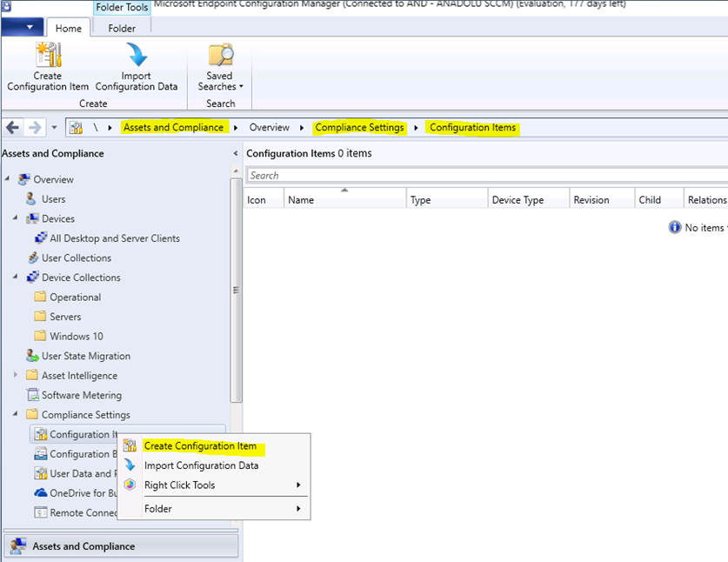Screen dimensions: 728x562
Task: Click the scroll-up arrow of the navigation tree
Action: [236, 171]
